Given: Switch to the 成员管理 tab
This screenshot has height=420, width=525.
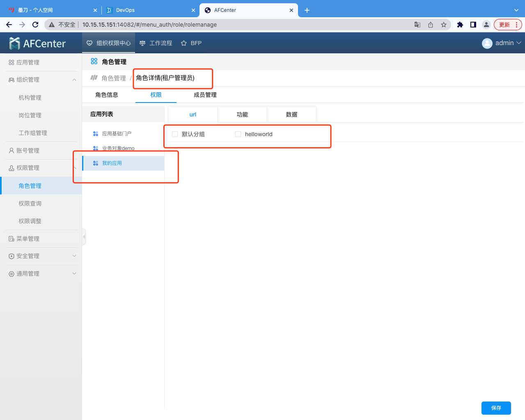Looking at the screenshot, I should pyautogui.click(x=205, y=95).
